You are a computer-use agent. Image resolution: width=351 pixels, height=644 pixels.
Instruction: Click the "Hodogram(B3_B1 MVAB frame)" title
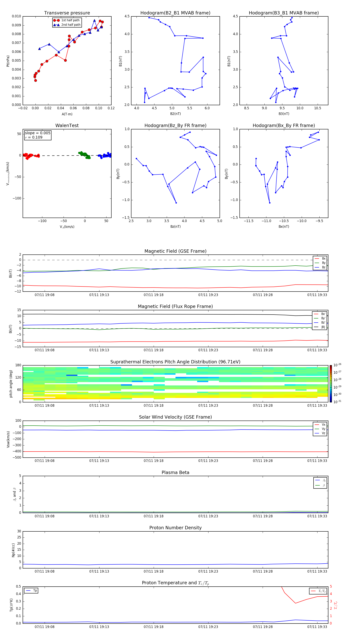tap(284, 13)
